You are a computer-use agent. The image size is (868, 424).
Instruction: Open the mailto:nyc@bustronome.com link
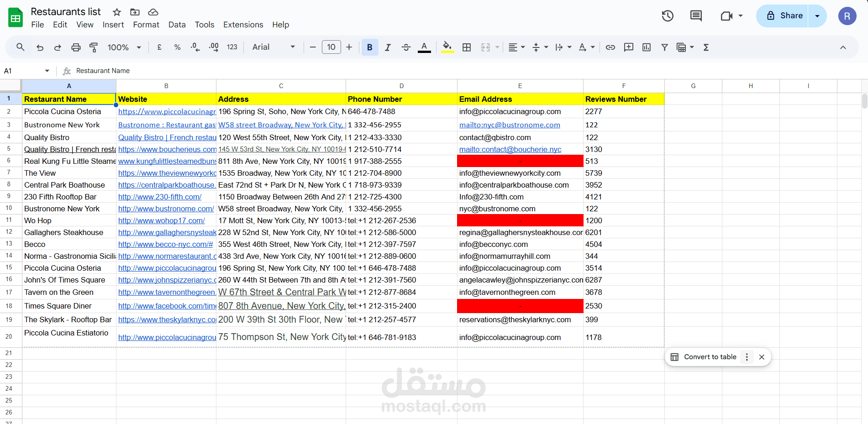(510, 125)
